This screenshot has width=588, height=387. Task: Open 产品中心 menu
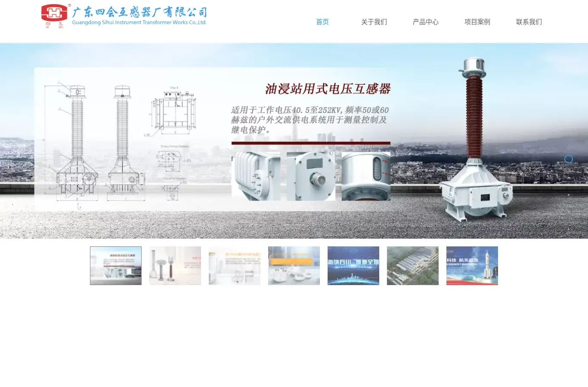click(x=426, y=22)
